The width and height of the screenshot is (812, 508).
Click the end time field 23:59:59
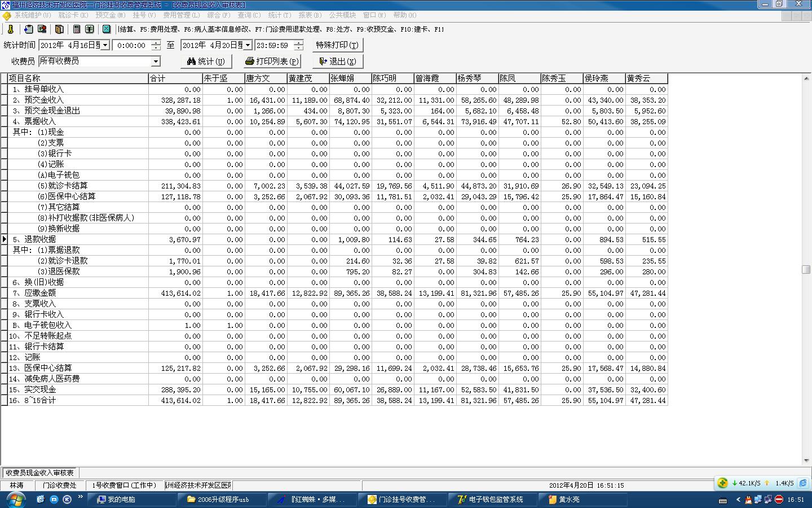(274, 45)
